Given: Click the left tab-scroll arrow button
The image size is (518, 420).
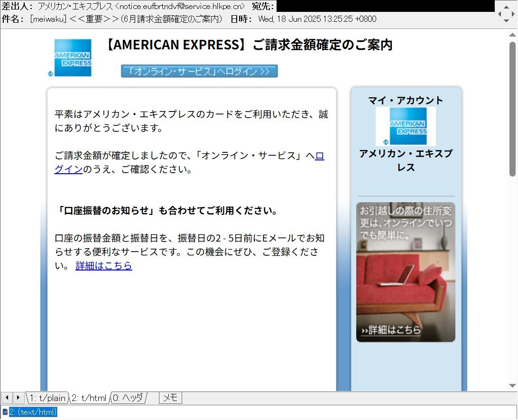Looking at the screenshot, I should pos(7,398).
